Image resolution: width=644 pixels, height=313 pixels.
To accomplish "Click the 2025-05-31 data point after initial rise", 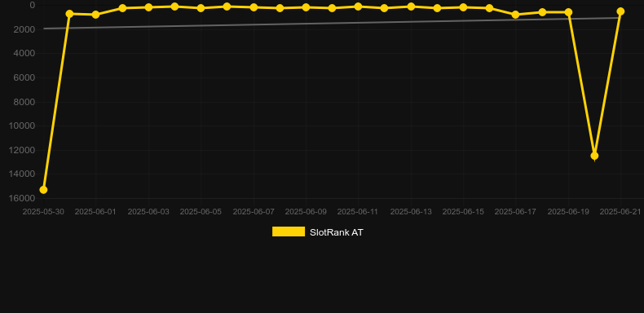I will [x=69, y=14].
